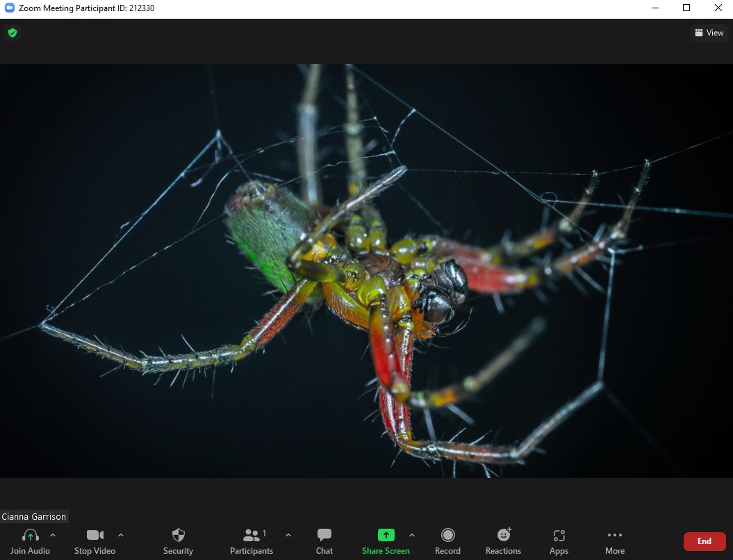
Task: Open the View menu
Action: pos(709,33)
